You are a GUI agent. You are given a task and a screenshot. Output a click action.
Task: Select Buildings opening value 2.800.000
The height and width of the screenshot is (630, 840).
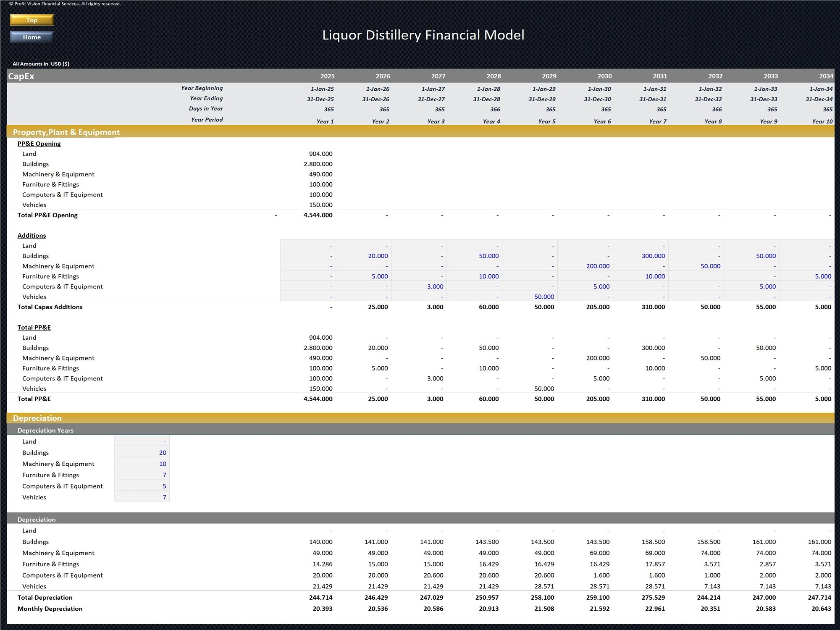[318, 164]
